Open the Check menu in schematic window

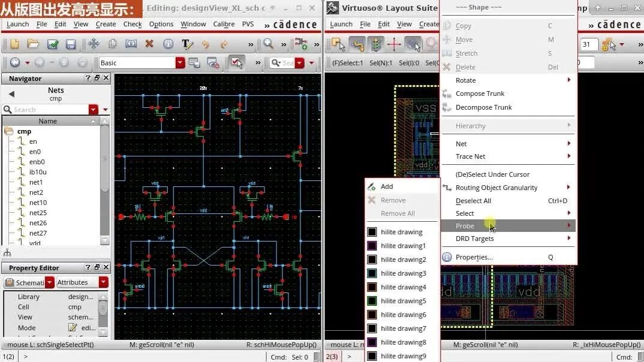[x=133, y=24]
